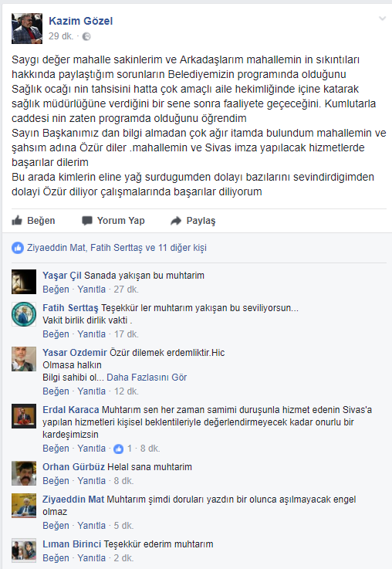Open Erdal Karaca's profile name link
Viewport: 392px width, 569px height.
(71, 410)
